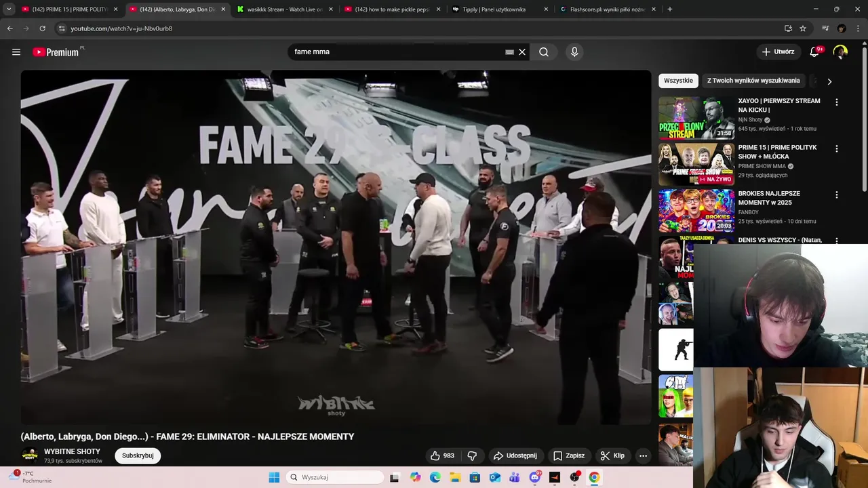Close the Tipply browser tab
Screen dimensions: 868x488
pyautogui.click(x=546, y=9)
